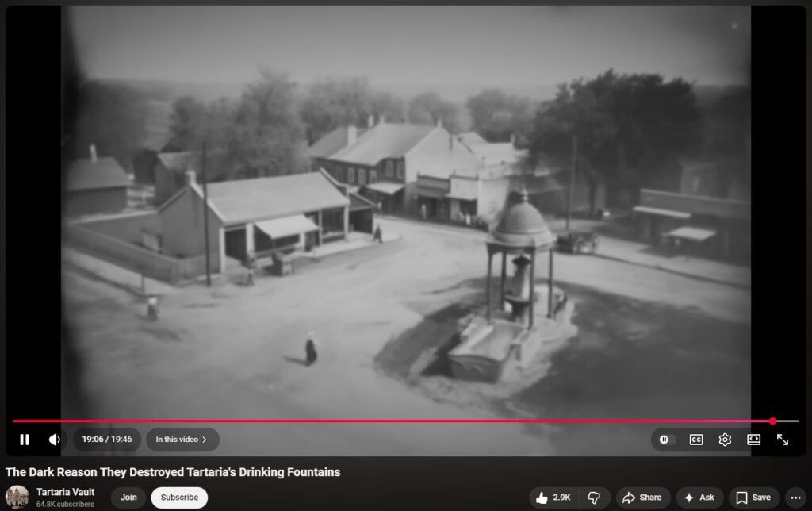Join the channel membership

click(128, 498)
